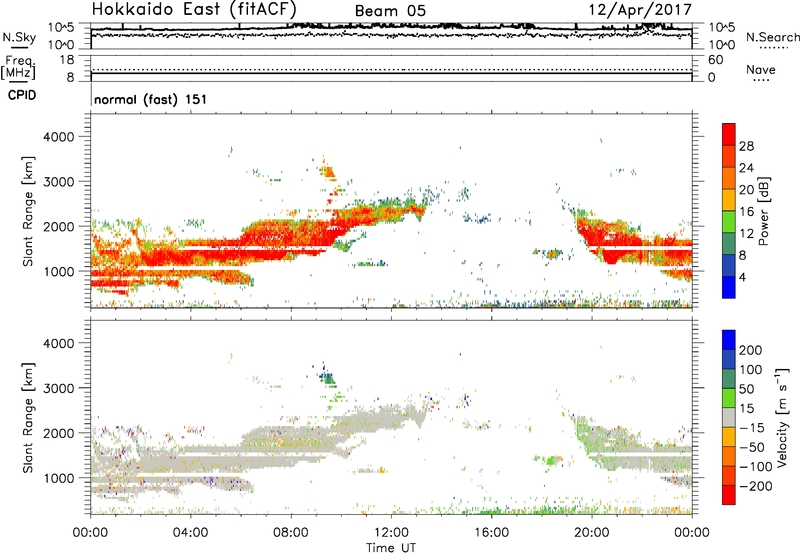Image resolution: width=800 pixels, height=554 pixels.
Task: Click the '18' frequency axis tick
Action: pyautogui.click(x=67, y=60)
